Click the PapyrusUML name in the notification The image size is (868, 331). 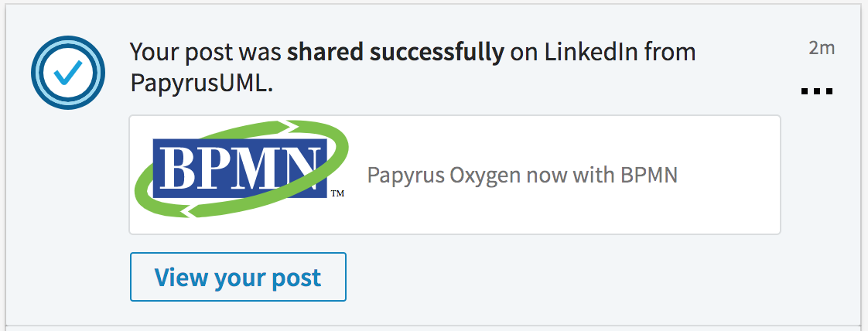click(x=201, y=84)
